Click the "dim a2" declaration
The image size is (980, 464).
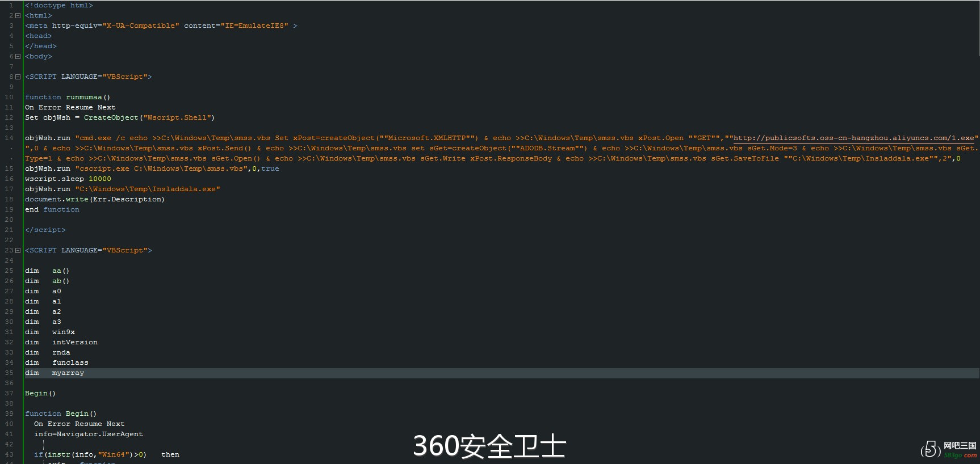[43, 311]
